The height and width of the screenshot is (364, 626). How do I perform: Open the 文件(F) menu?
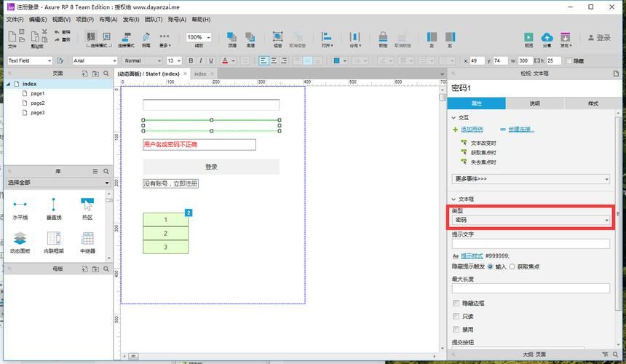click(15, 19)
